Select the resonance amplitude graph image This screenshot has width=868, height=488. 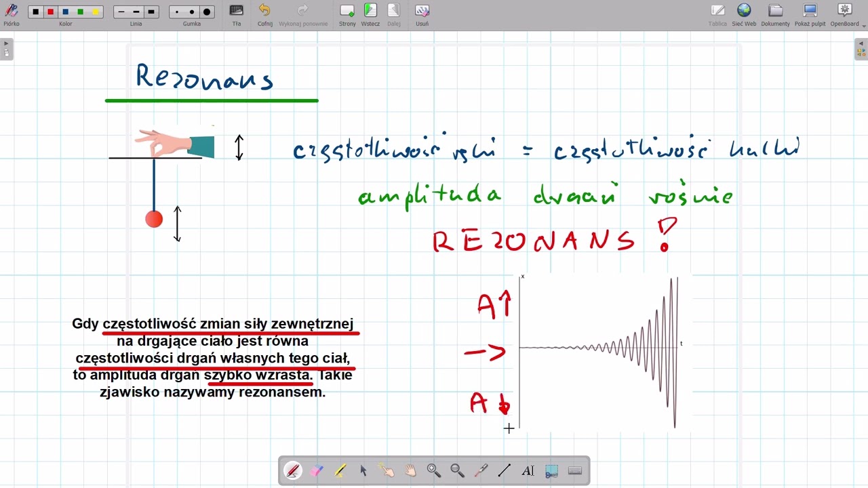603,352
